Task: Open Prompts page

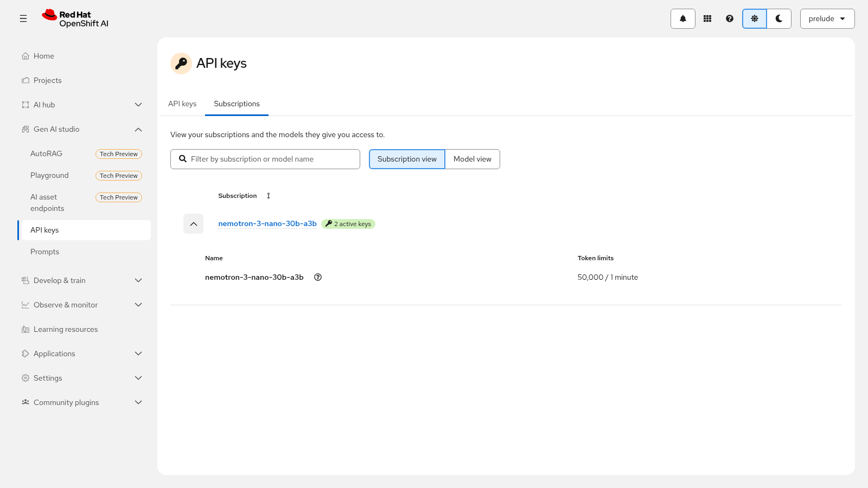Action: (84, 252)
